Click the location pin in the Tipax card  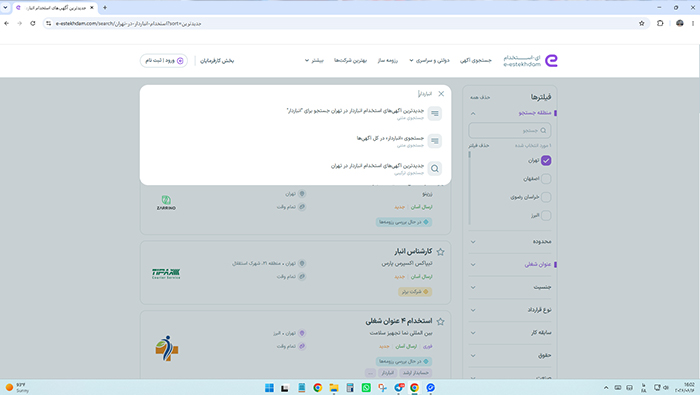pos(302,263)
